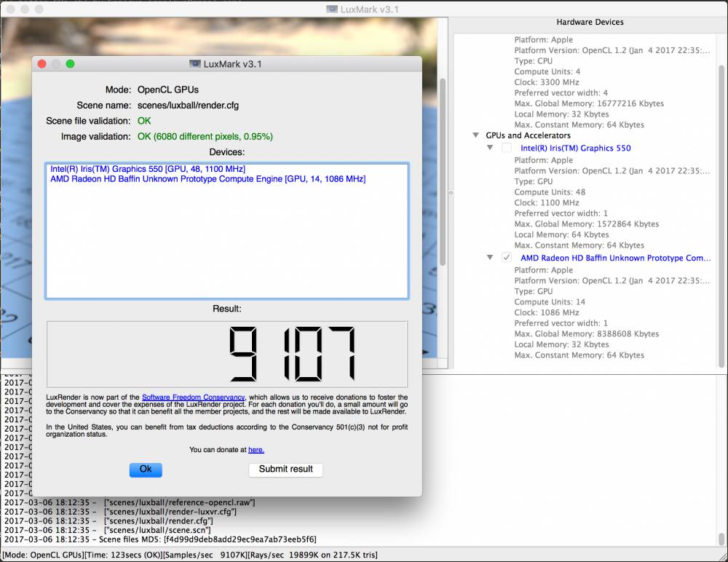
Task: Close the LuxMark result dialog with red button
Action: (41, 64)
